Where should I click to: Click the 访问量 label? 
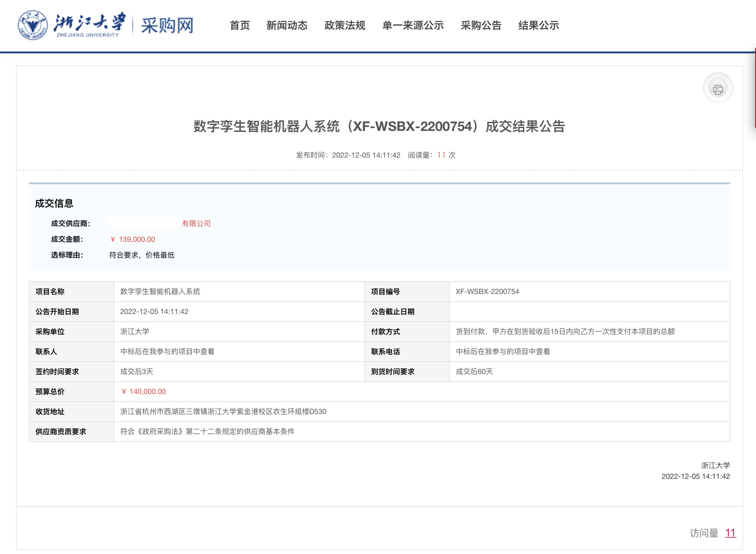tap(704, 533)
